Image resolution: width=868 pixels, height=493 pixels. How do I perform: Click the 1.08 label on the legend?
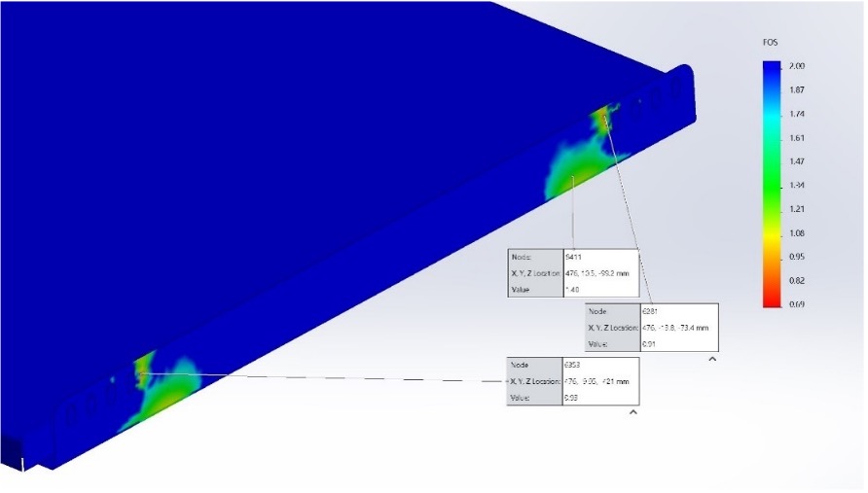(x=798, y=233)
